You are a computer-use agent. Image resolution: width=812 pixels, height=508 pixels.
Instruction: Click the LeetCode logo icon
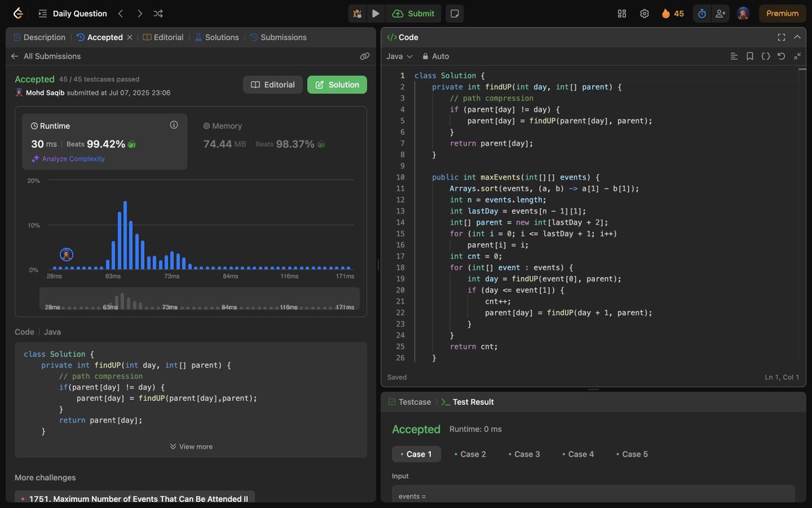[18, 14]
